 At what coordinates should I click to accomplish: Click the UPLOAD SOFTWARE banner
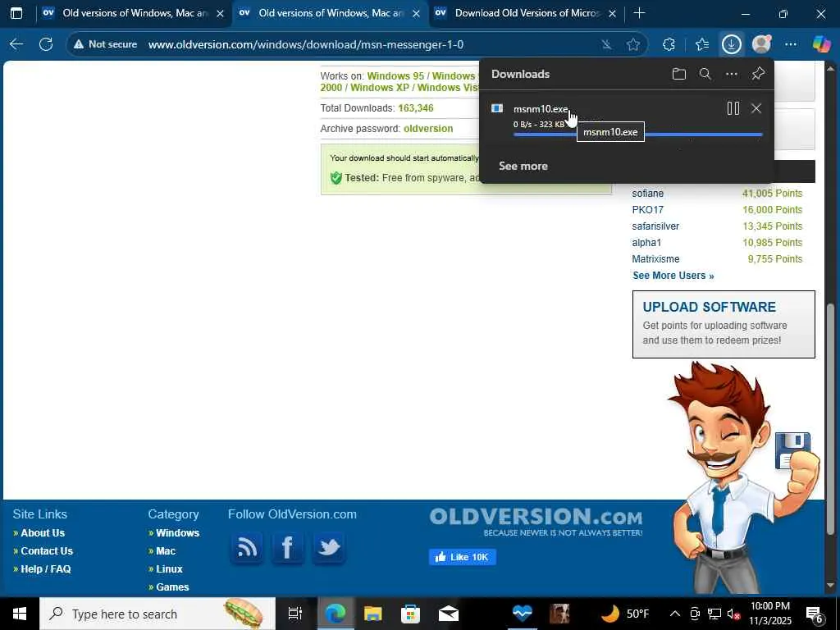[724, 324]
